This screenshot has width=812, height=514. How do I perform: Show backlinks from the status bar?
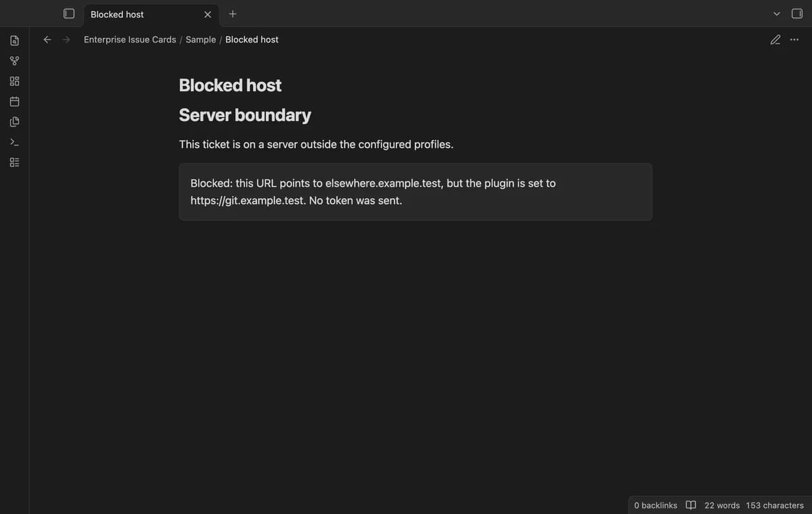(x=656, y=505)
